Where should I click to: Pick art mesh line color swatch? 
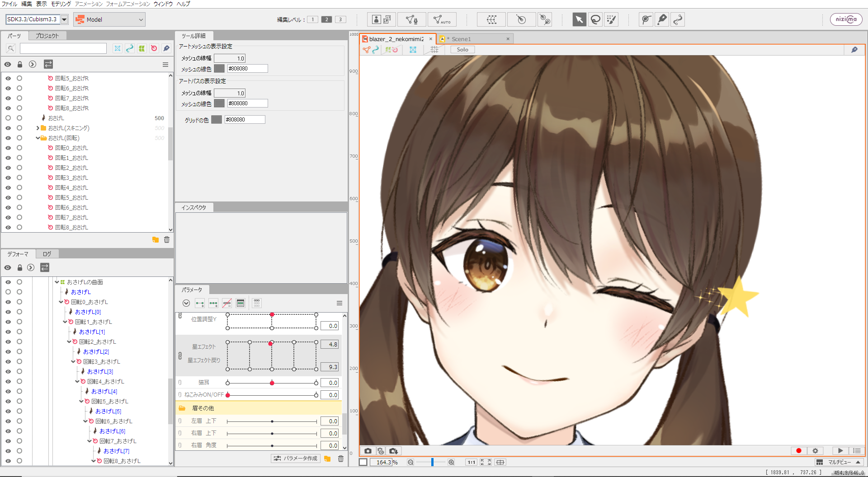(x=219, y=69)
